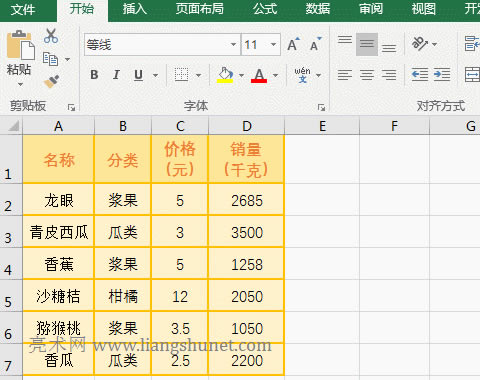Select column F header
The height and width of the screenshot is (380, 480).
[x=394, y=126]
